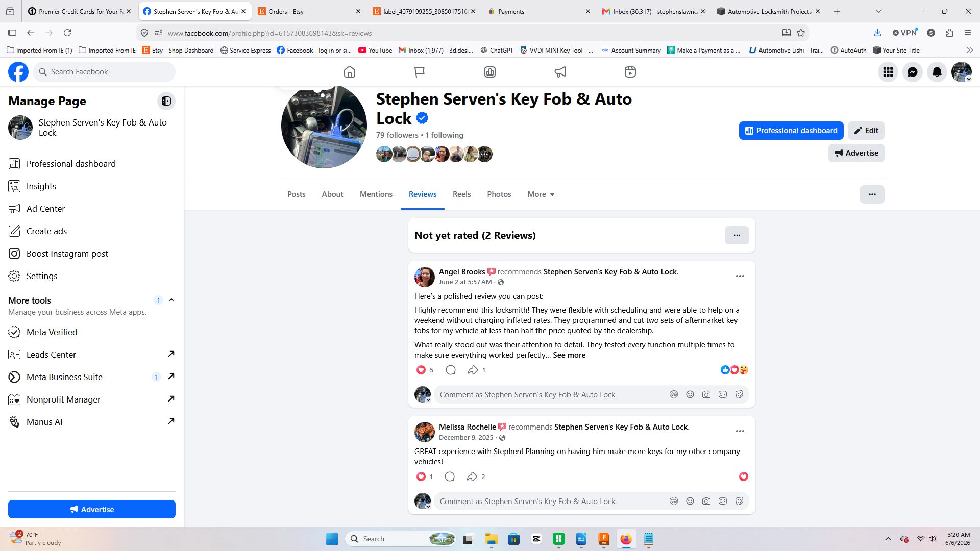Reload page in browser toolbar
The image size is (980, 551).
tap(67, 33)
